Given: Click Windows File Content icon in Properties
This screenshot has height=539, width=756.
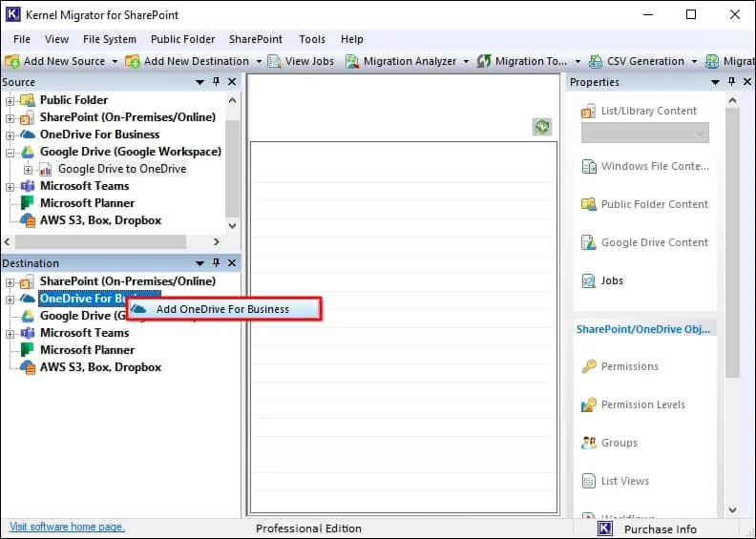Looking at the screenshot, I should pos(589,167).
